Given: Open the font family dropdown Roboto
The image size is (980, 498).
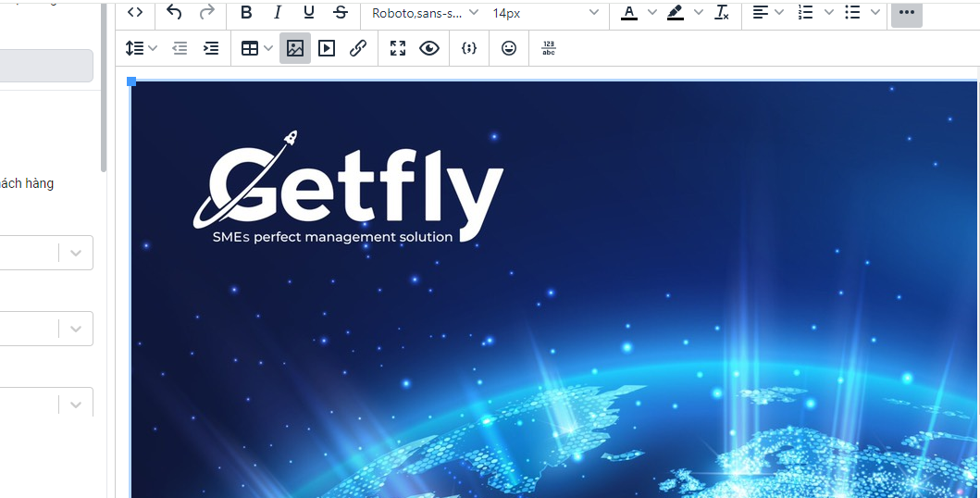Looking at the screenshot, I should click(x=425, y=13).
